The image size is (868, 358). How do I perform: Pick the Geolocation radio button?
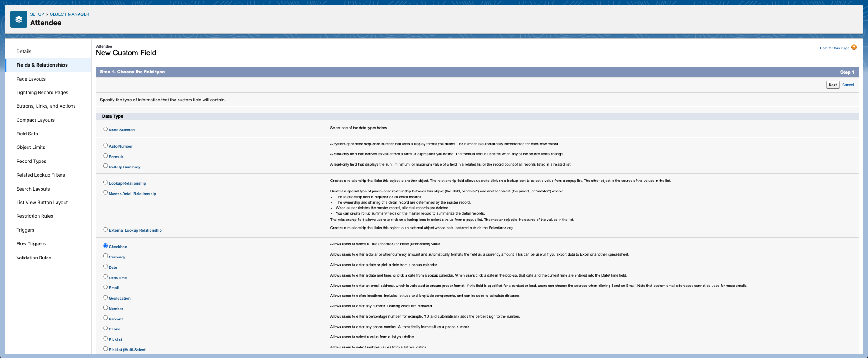(x=105, y=297)
